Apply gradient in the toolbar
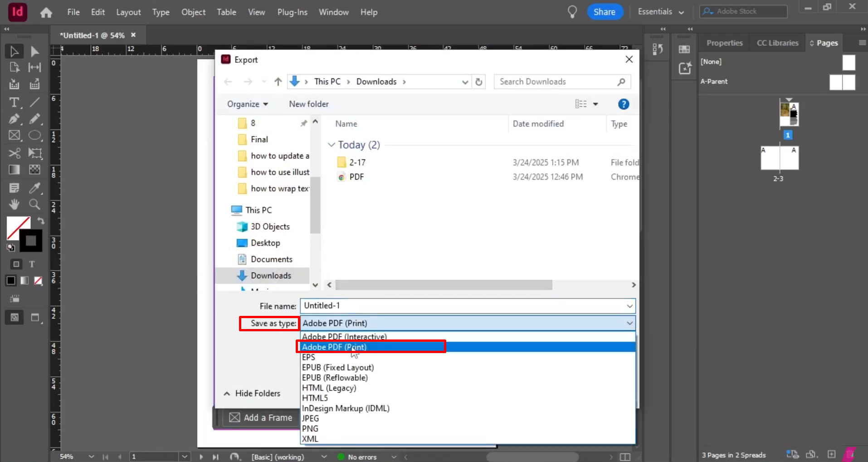 coord(24,280)
